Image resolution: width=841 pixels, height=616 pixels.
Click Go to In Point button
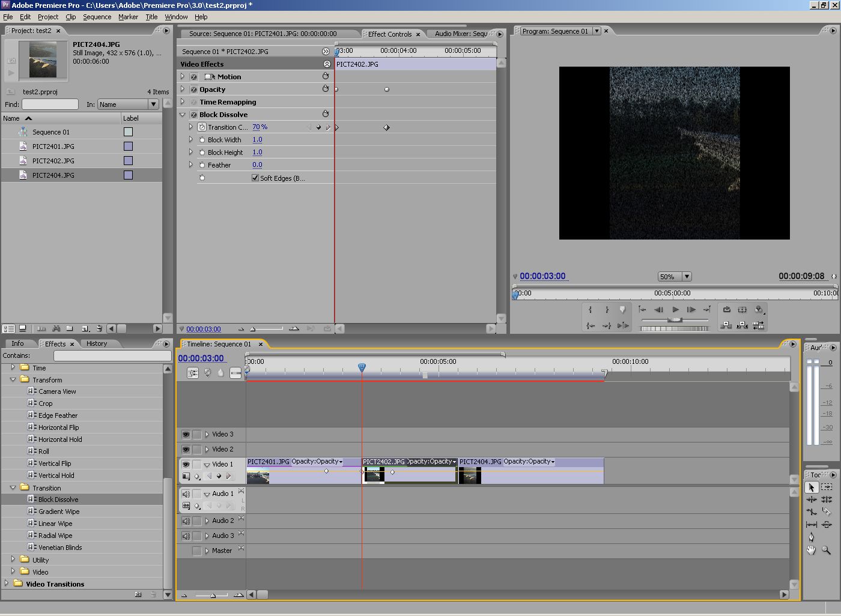tap(591, 325)
